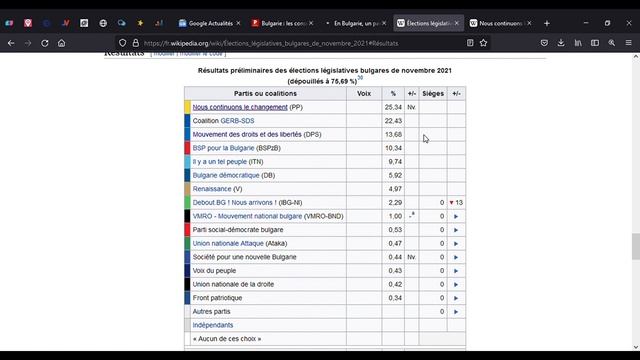Open the tracking protection shield icon
Viewport: 640px width, 360px height.
coord(122,43)
